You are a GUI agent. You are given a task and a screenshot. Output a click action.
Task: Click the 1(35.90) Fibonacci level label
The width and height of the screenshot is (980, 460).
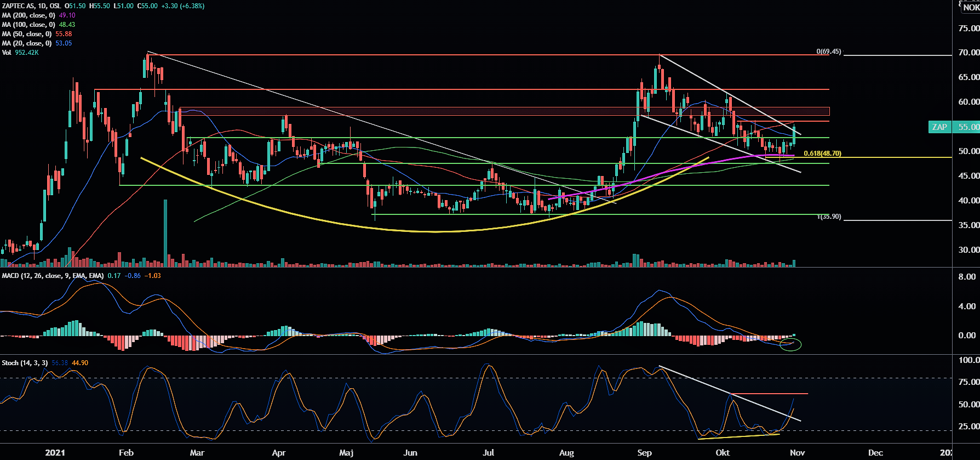[x=829, y=217]
